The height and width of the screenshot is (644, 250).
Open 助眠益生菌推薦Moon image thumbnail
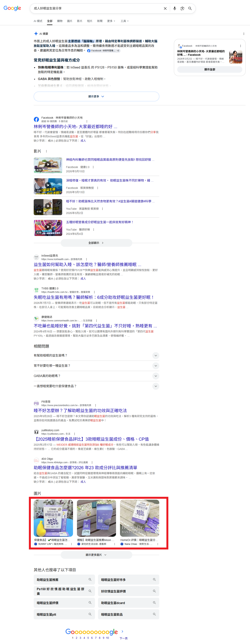pos(96,518)
